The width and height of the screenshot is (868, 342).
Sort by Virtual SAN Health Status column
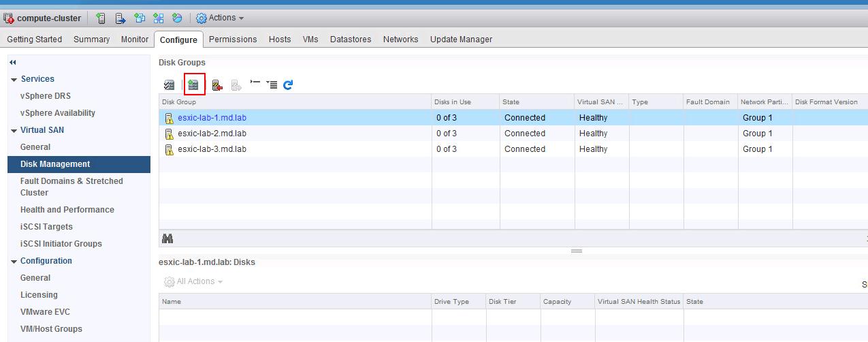(x=639, y=302)
